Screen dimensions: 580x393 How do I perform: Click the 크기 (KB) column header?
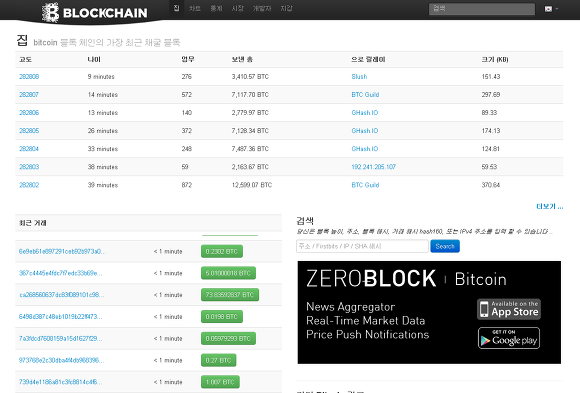tap(495, 60)
